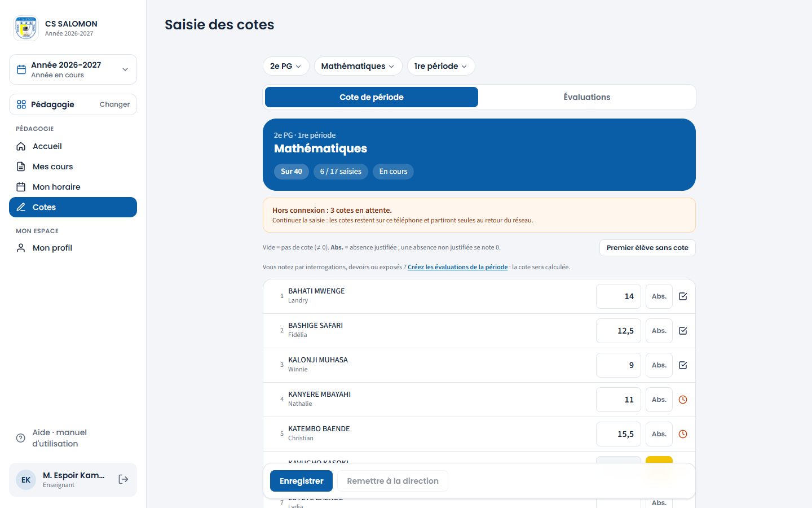
Task: Click the saved check icon for KALONJI MUHASA
Action: pos(683,365)
